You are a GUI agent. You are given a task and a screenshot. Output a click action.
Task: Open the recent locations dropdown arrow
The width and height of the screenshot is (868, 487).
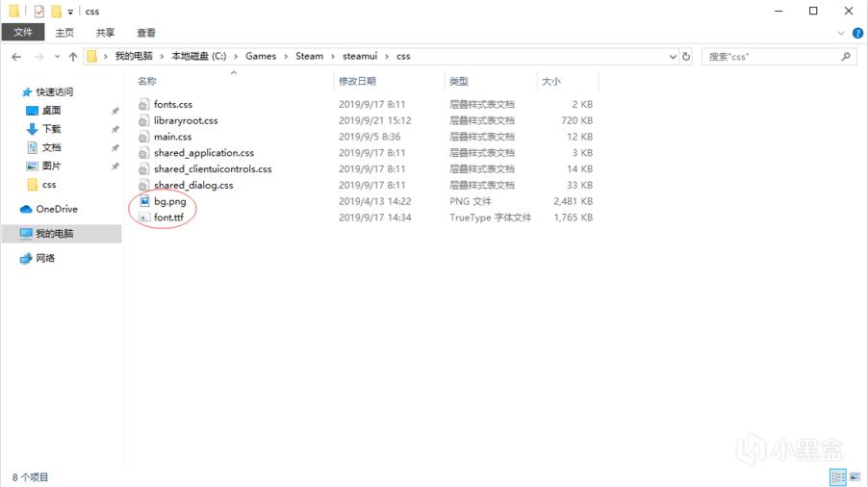[56, 57]
